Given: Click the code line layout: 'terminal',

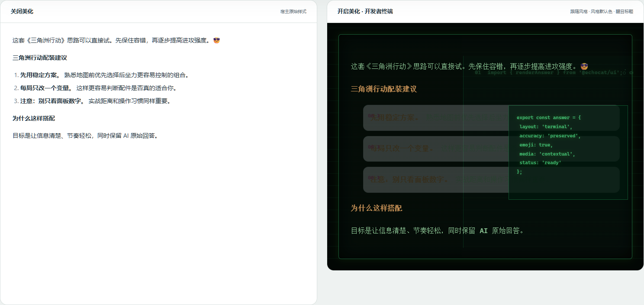Looking at the screenshot, I should 546,127.
